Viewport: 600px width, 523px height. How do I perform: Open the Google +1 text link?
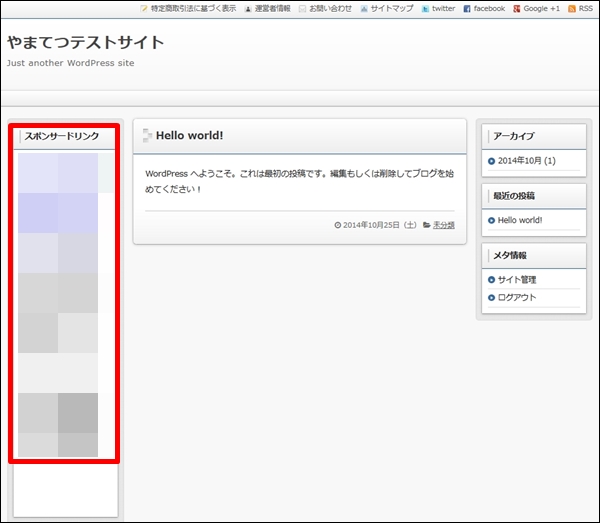[x=541, y=8]
